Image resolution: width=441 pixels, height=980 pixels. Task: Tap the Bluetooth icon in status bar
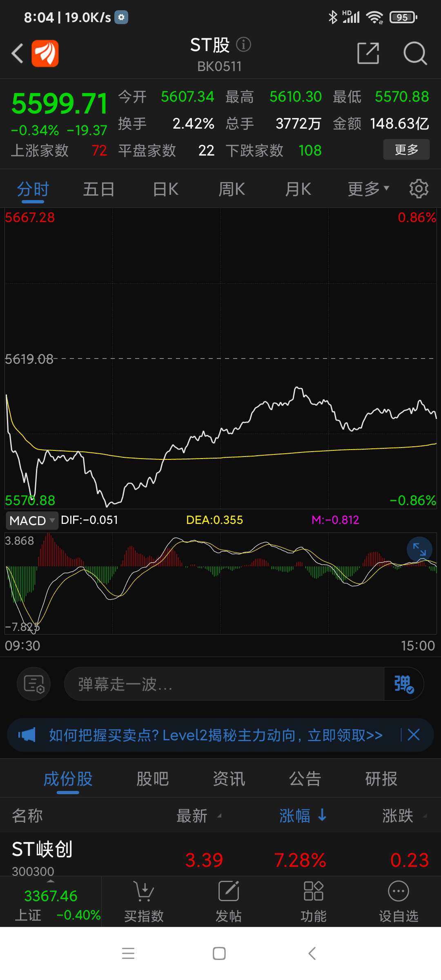tap(333, 17)
